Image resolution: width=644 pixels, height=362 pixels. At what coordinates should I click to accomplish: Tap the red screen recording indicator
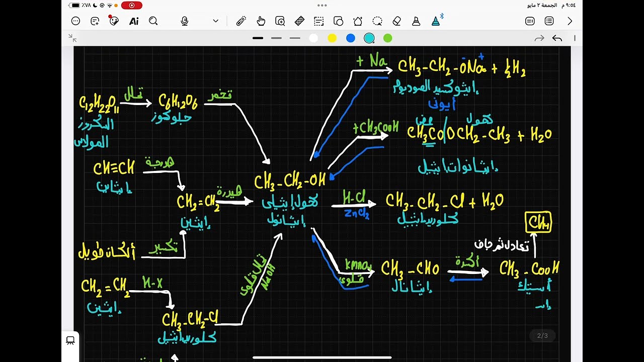pyautogui.click(x=132, y=6)
